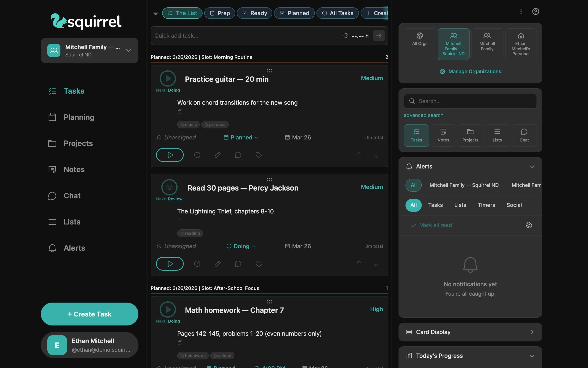Switch to All Tasks tab
Viewport: 588px width, 368px height.
pyautogui.click(x=337, y=13)
